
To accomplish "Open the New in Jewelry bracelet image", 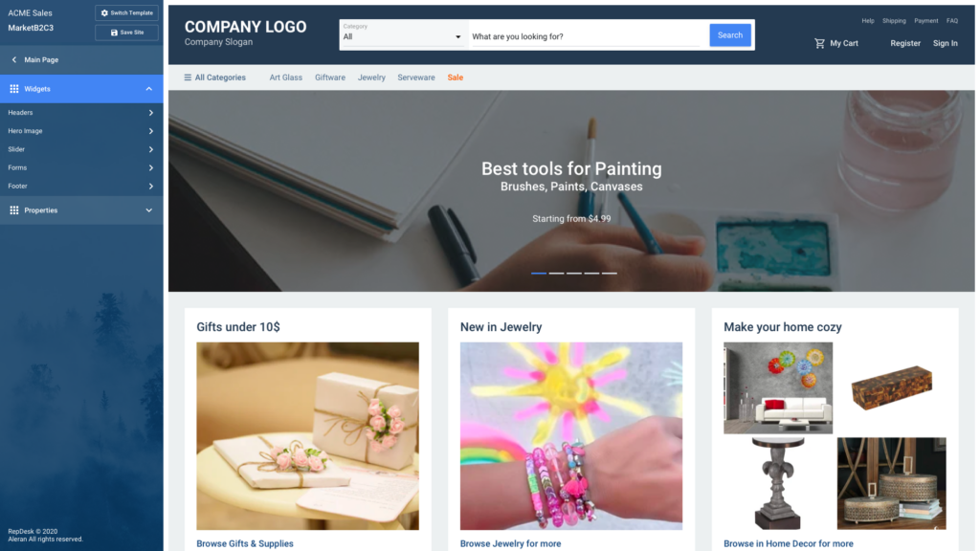I will click(x=571, y=436).
